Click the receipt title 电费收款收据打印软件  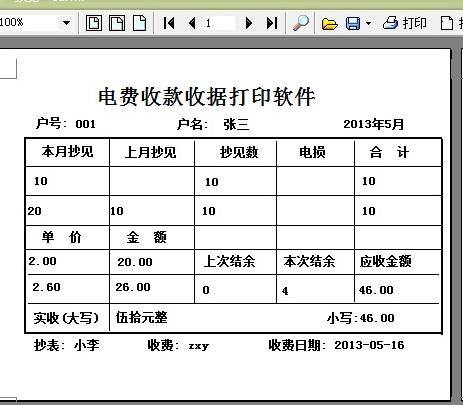tap(207, 97)
